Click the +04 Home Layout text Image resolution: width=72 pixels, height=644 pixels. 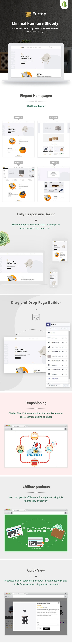[x=36, y=106]
